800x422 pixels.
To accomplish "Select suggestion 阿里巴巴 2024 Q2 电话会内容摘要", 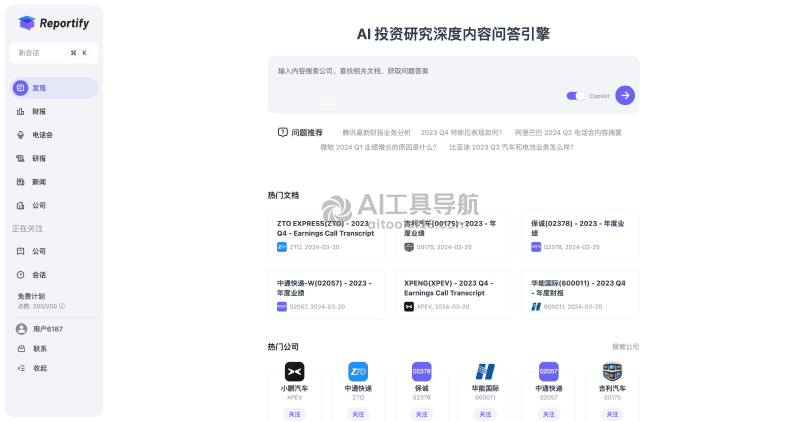I will (568, 132).
